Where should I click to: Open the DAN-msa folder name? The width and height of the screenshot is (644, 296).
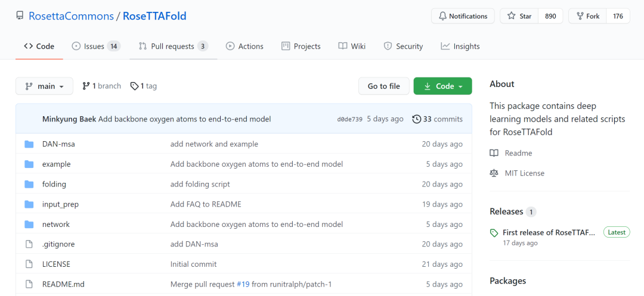tap(58, 144)
